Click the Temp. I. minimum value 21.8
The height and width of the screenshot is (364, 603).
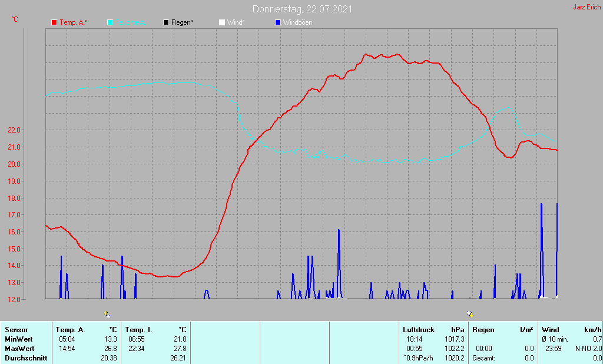pyautogui.click(x=180, y=339)
